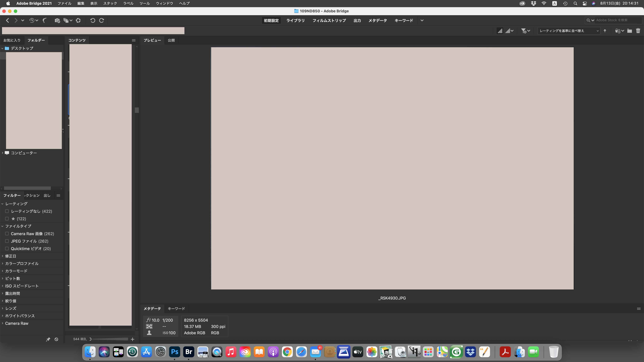Toggle ascending sort order arrow

tap(605, 31)
